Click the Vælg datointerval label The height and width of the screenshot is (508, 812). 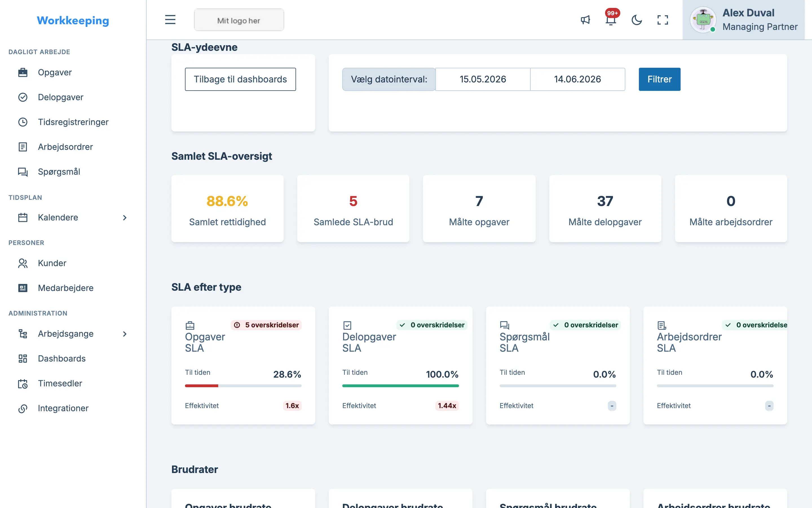[389, 79]
